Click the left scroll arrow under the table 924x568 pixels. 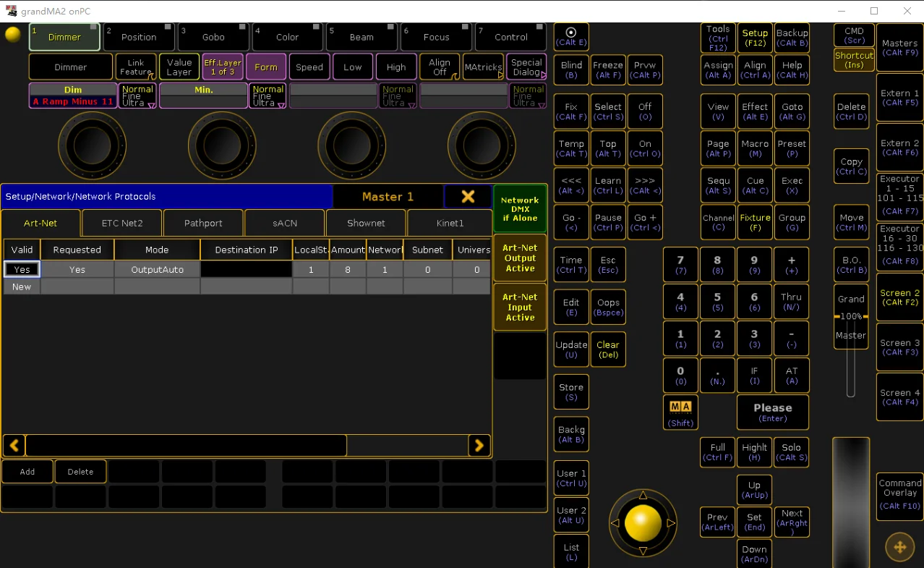[14, 446]
